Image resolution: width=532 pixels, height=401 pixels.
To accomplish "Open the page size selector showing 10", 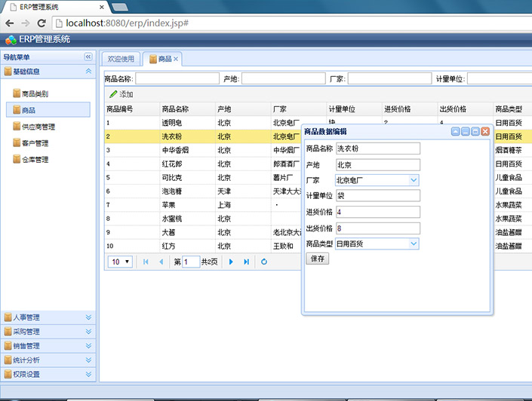I will tap(121, 262).
